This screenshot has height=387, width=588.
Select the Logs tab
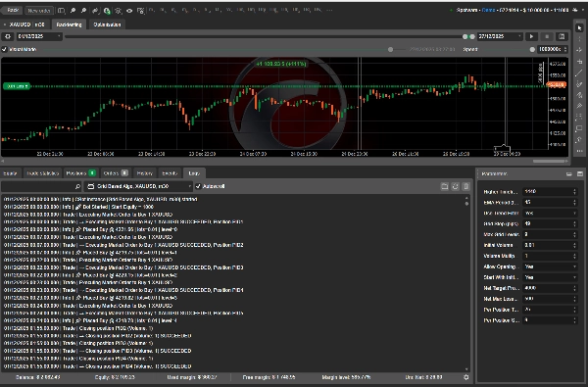[x=194, y=173]
